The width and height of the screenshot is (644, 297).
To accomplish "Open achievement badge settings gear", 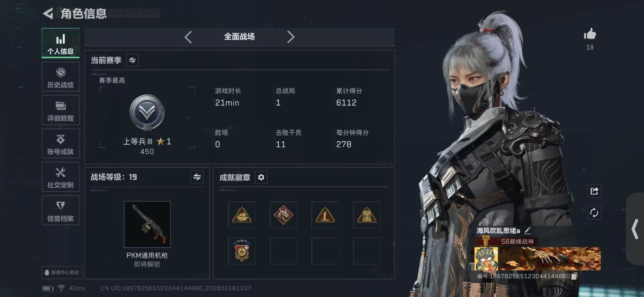I will [x=261, y=177].
